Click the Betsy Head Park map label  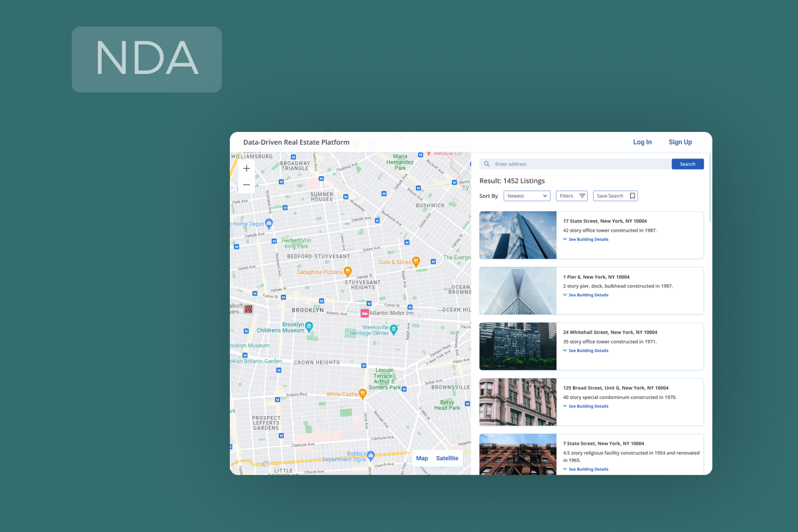click(447, 405)
